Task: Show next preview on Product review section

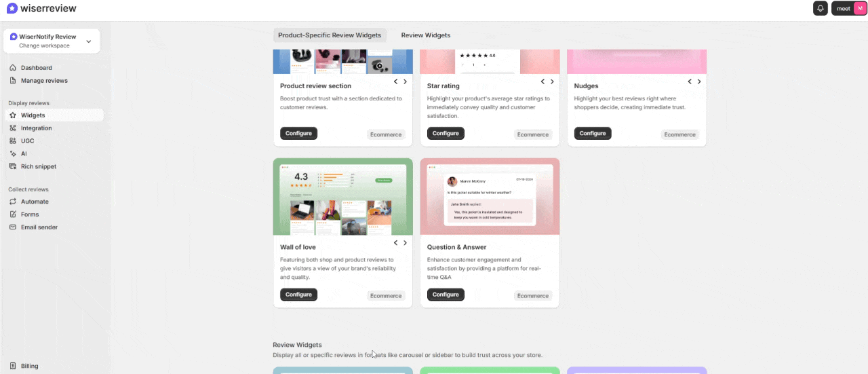Action: click(x=406, y=81)
